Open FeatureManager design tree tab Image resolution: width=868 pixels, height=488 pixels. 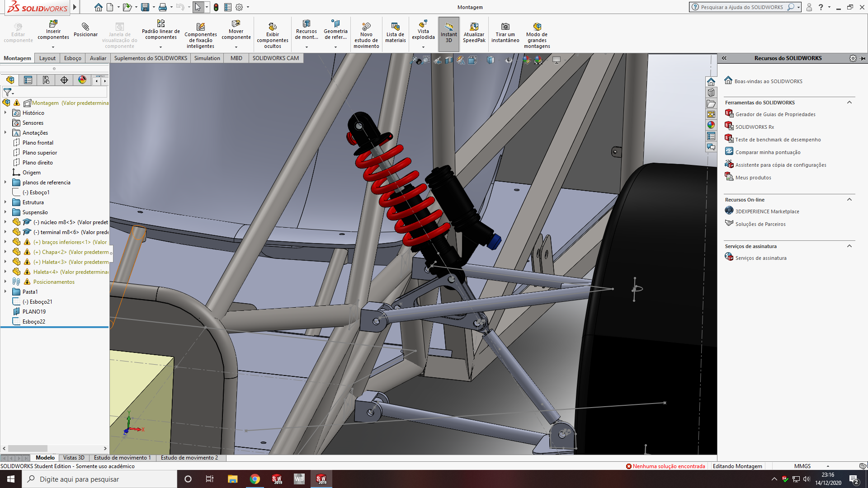click(x=10, y=80)
